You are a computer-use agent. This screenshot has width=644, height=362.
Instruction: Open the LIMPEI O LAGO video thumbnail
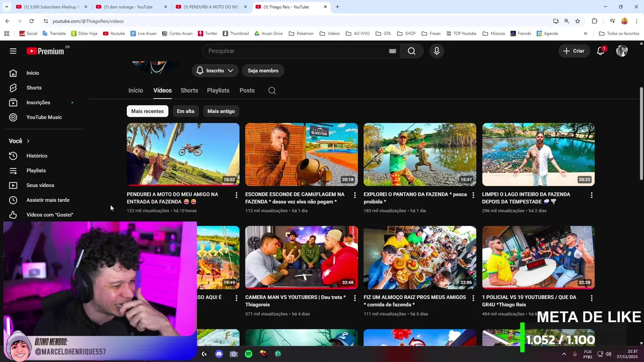pos(538,154)
